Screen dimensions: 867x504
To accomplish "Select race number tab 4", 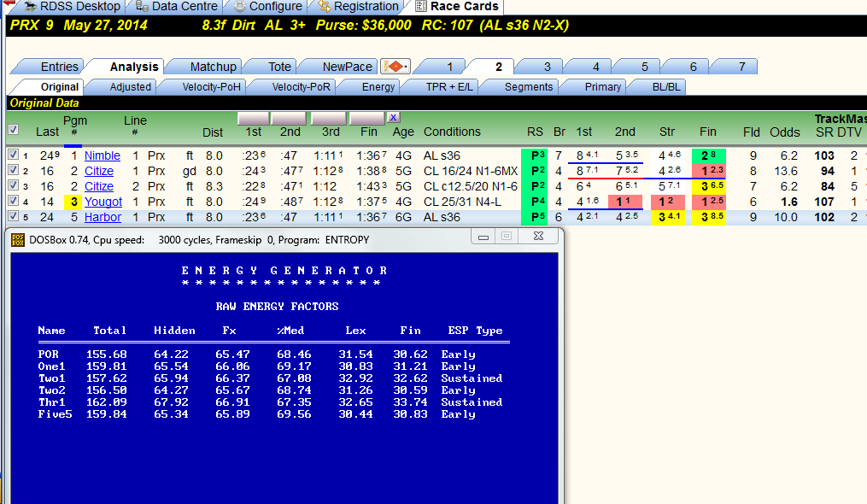I will click(x=589, y=67).
